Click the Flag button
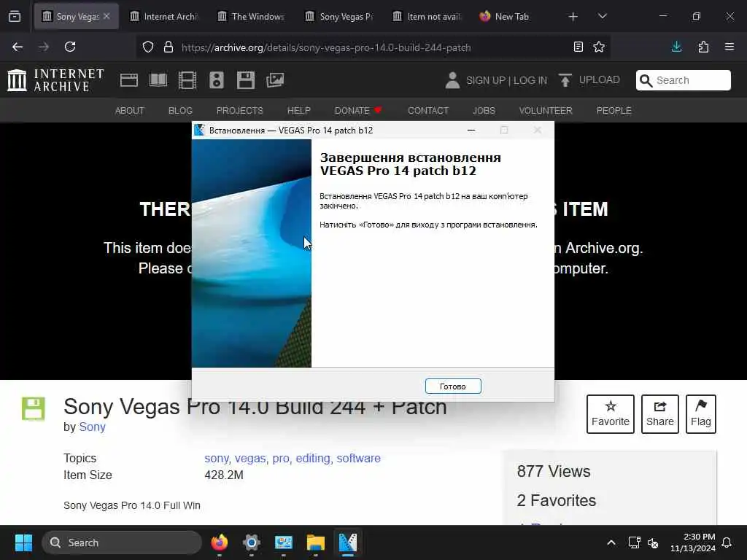 pyautogui.click(x=701, y=414)
